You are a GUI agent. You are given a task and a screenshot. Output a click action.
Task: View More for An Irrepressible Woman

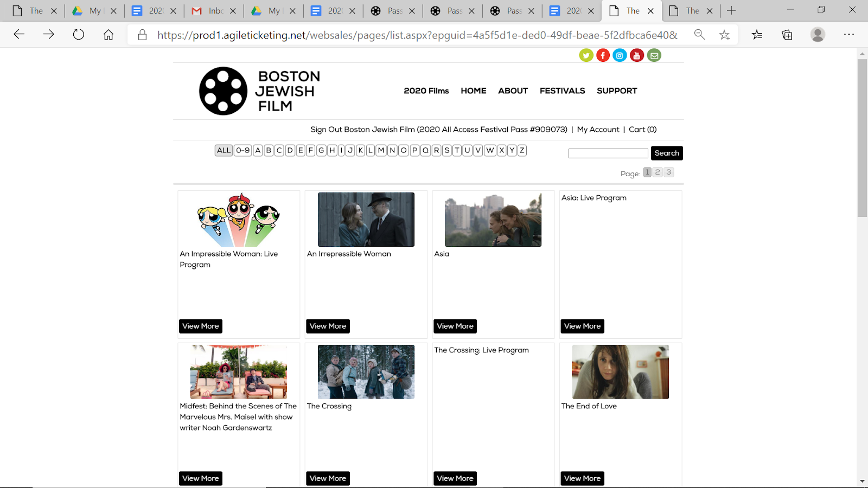[328, 326]
